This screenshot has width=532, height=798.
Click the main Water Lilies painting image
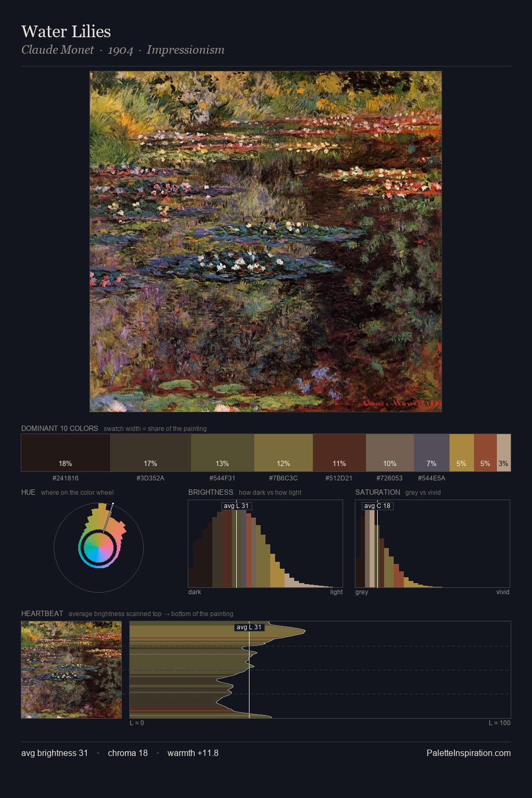click(265, 242)
